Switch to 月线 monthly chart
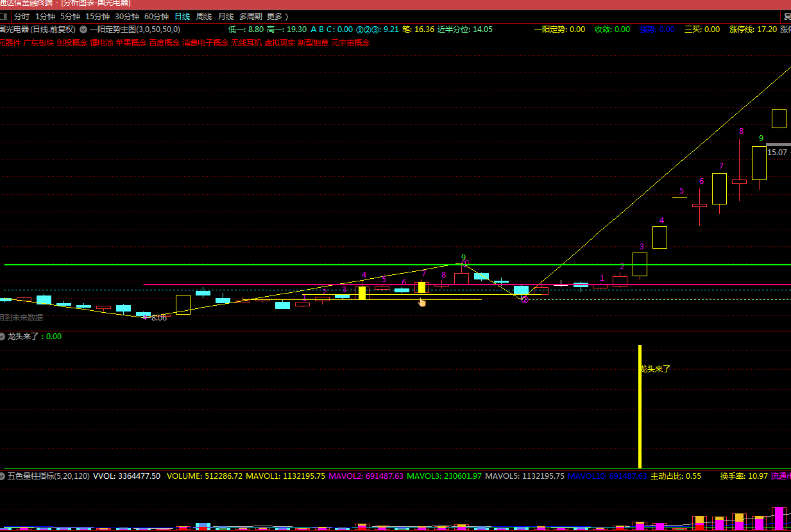Image resolution: width=791 pixels, height=532 pixels. [x=226, y=17]
